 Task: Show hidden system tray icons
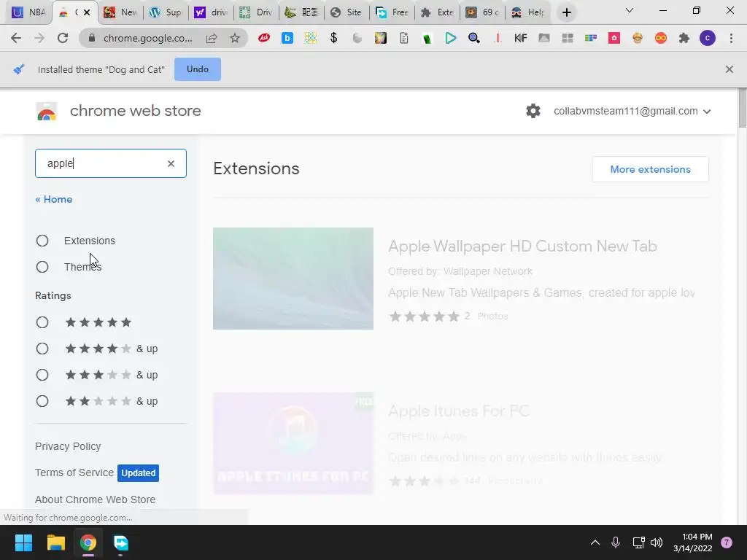click(x=595, y=542)
